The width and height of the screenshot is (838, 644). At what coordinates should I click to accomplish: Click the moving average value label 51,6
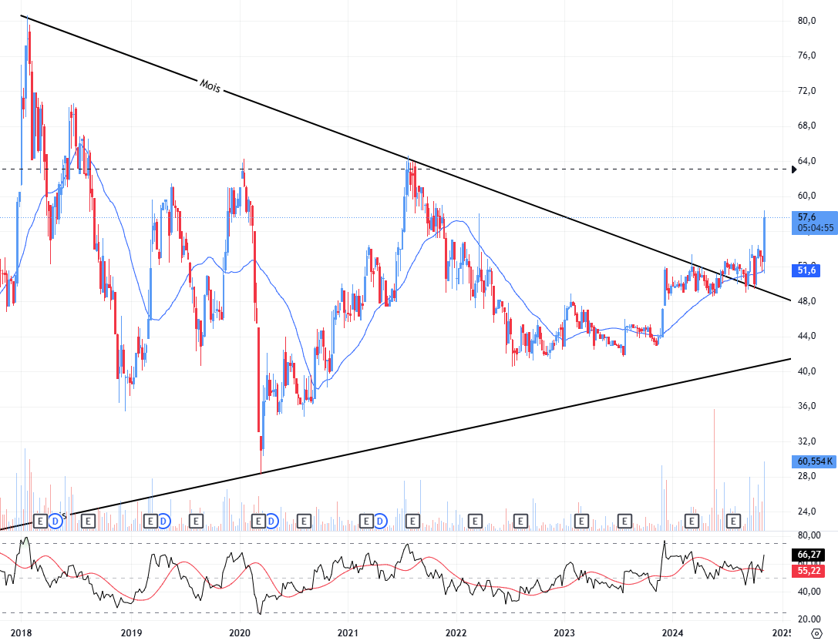(806, 270)
